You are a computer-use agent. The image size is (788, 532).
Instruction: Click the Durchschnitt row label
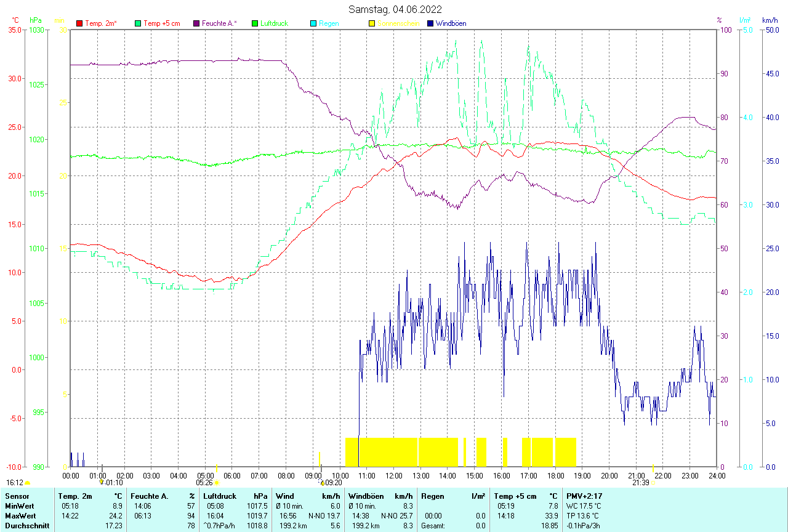(26, 526)
